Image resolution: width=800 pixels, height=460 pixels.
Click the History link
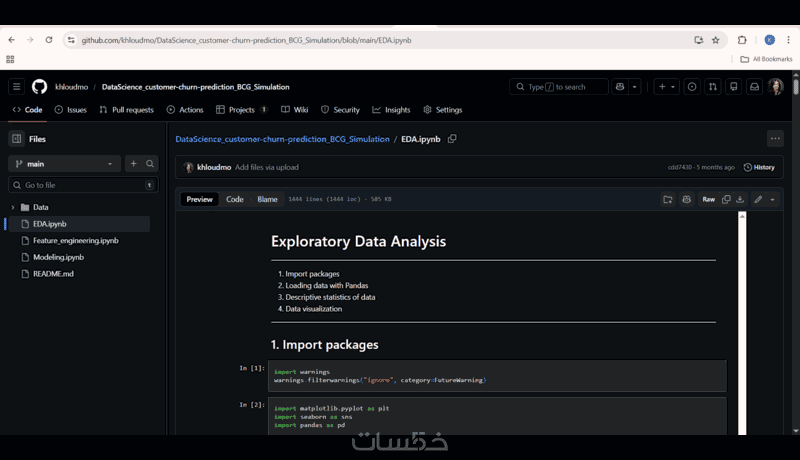point(759,167)
